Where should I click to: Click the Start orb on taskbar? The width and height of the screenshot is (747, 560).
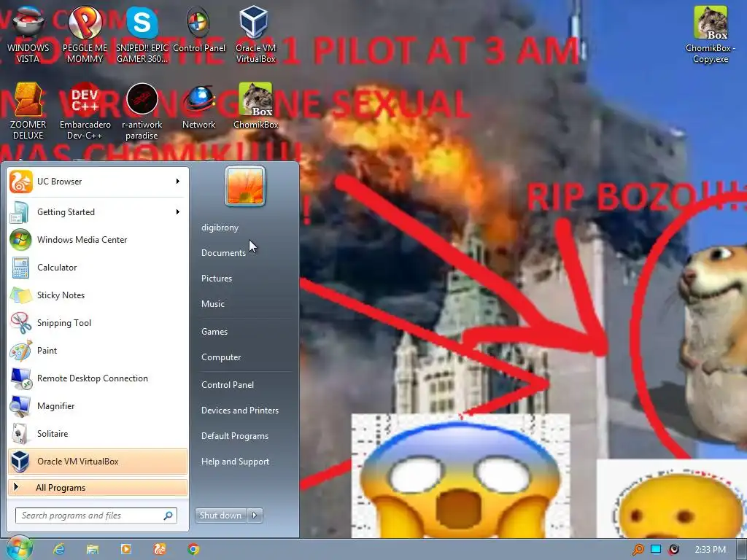tap(19, 548)
